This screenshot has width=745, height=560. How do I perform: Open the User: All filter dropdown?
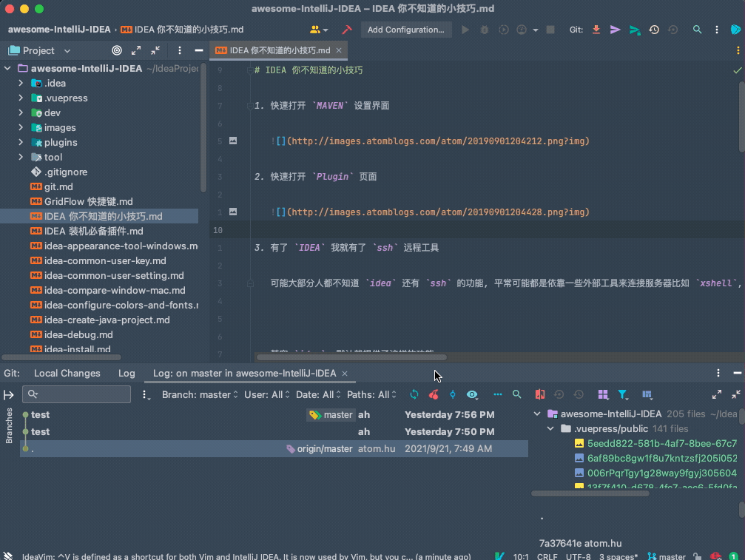click(x=266, y=395)
